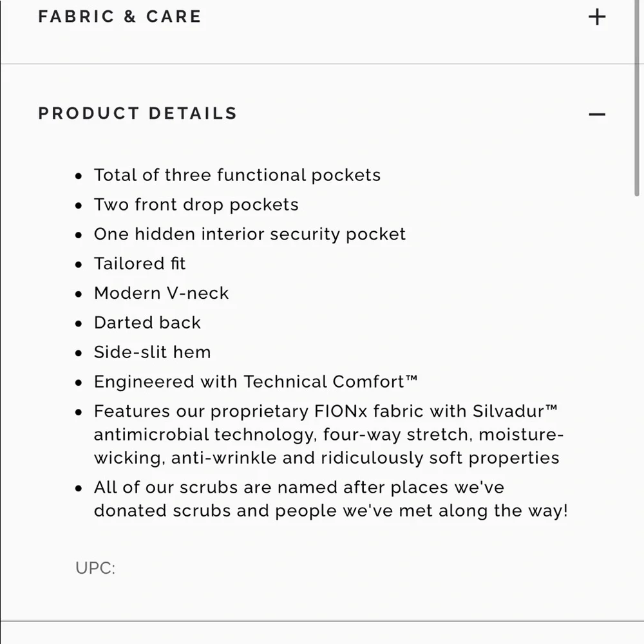Click the 'Darted back' bullet text
This screenshot has height=644, width=644.
[x=147, y=323]
